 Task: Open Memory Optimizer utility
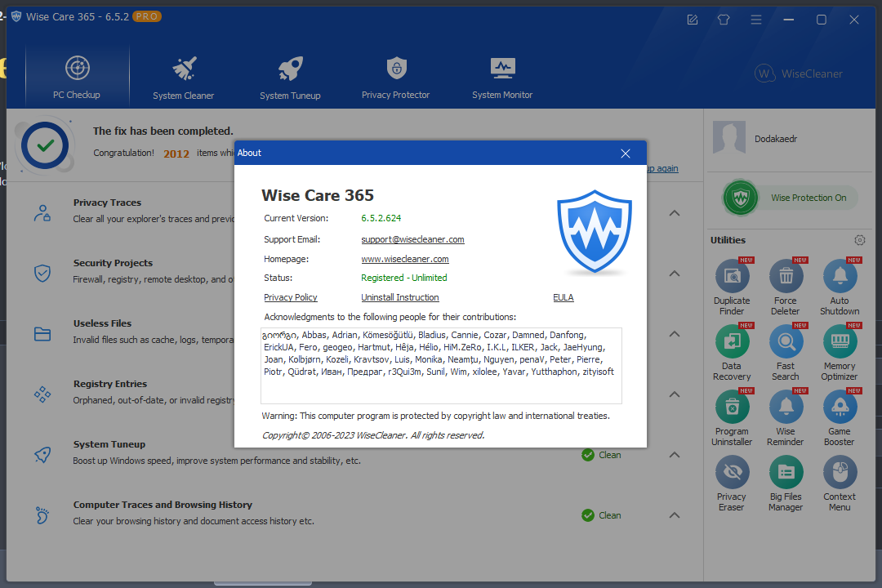[x=840, y=352]
